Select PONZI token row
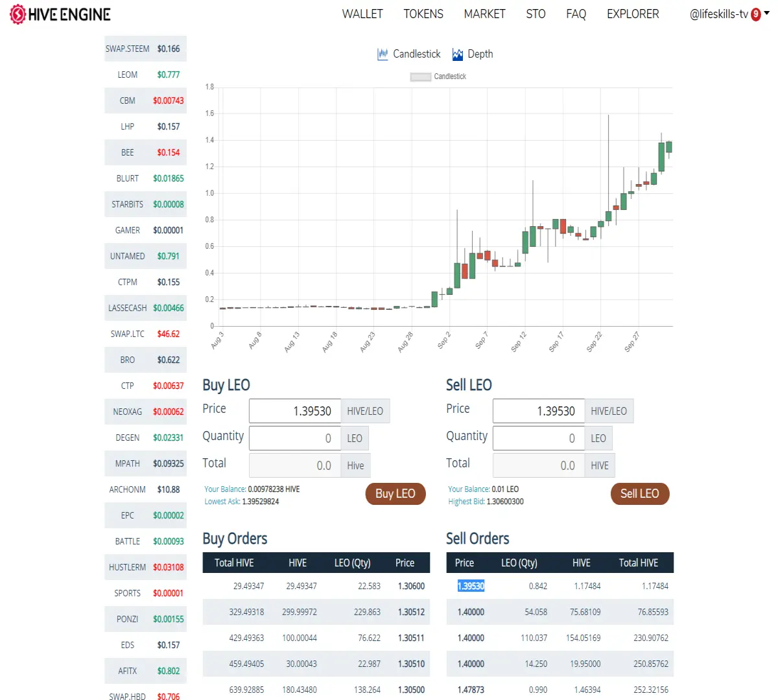Image resolution: width=778 pixels, height=700 pixels. tap(145, 619)
